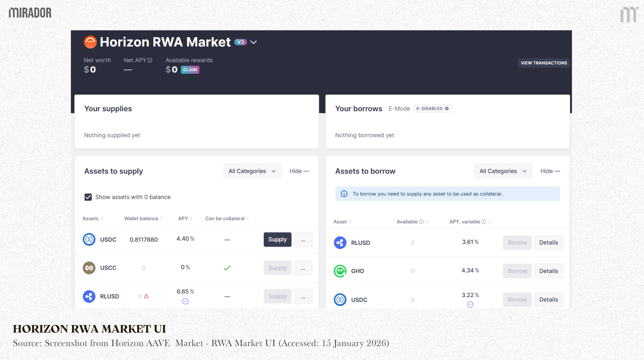The height and width of the screenshot is (360, 644).
Task: Click the RLUSD wallet balance warning icon
Action: pyautogui.click(x=147, y=296)
